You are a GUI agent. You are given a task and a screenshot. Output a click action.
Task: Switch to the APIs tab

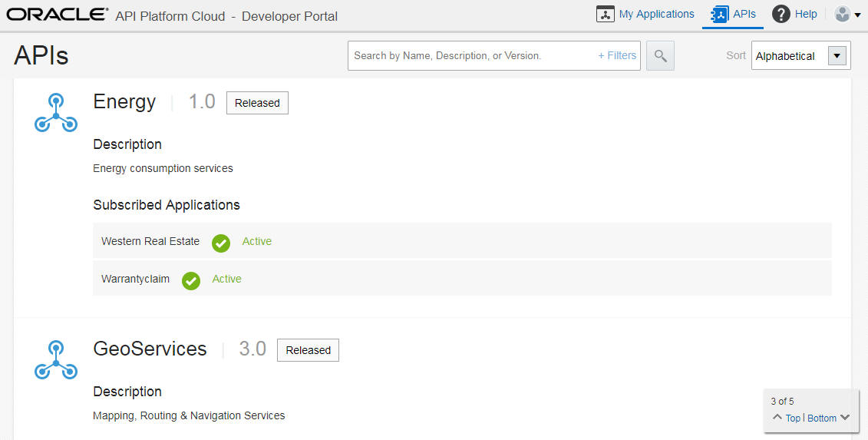coord(733,15)
